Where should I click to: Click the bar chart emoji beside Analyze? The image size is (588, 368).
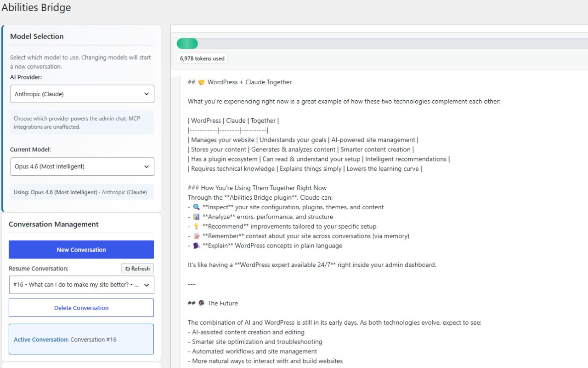pyautogui.click(x=196, y=217)
